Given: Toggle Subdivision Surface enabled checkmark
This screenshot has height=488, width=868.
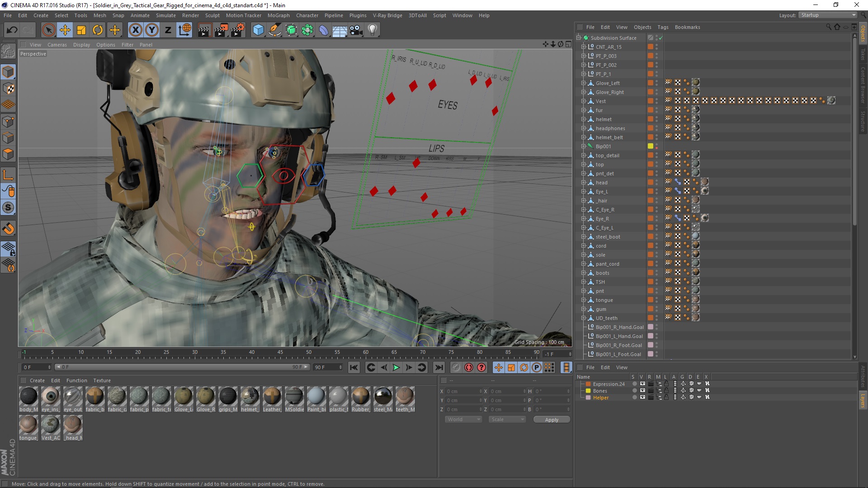Looking at the screenshot, I should [x=661, y=38].
